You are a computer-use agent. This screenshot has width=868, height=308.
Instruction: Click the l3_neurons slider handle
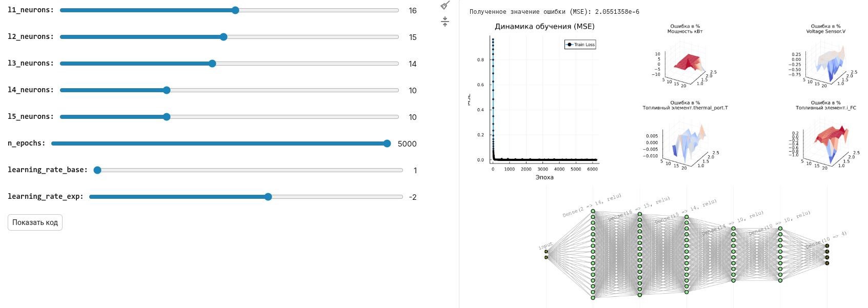click(212, 64)
